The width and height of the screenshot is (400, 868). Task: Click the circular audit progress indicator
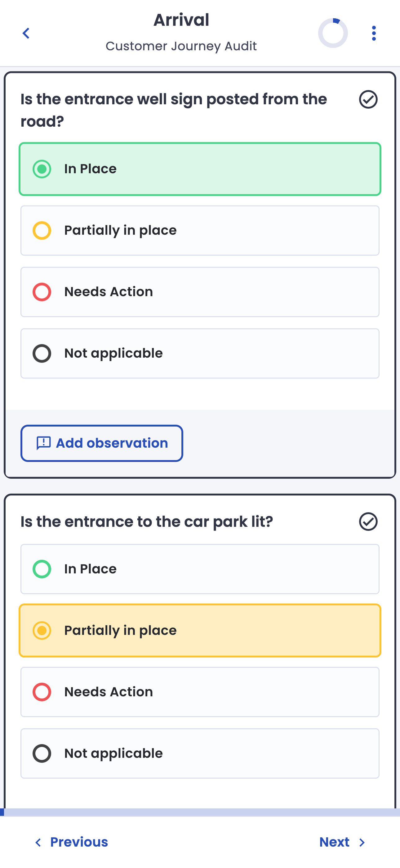pos(333,33)
